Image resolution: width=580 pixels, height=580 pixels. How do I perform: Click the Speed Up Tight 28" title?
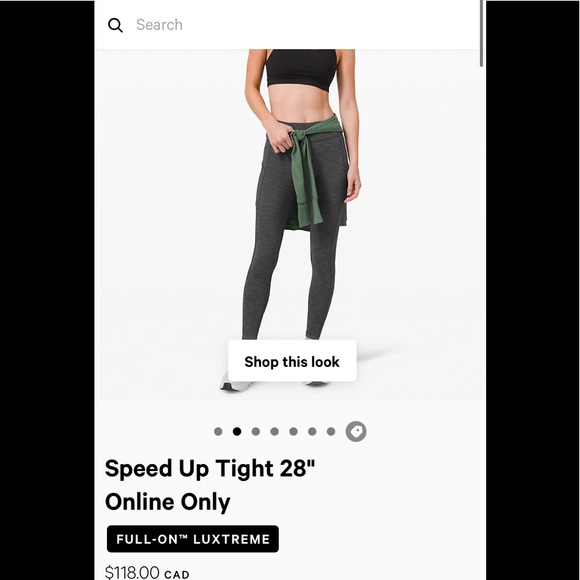point(210,469)
